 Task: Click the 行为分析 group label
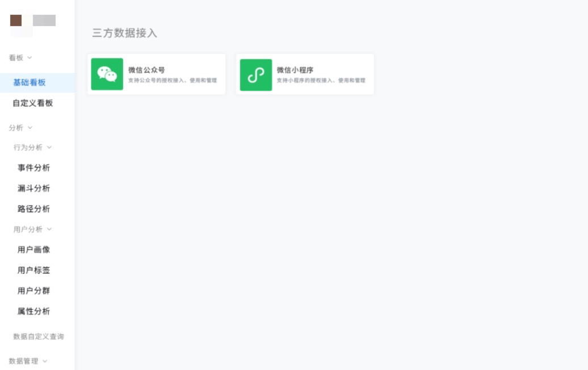28,148
